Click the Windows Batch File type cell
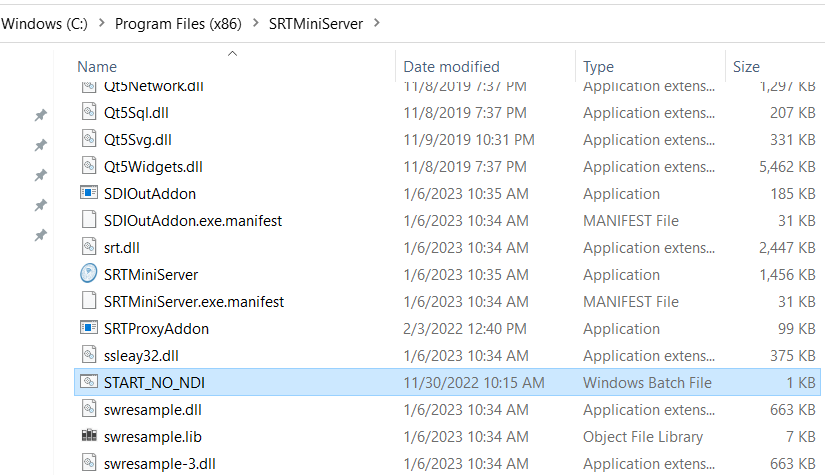The width and height of the screenshot is (825, 475). 647,382
